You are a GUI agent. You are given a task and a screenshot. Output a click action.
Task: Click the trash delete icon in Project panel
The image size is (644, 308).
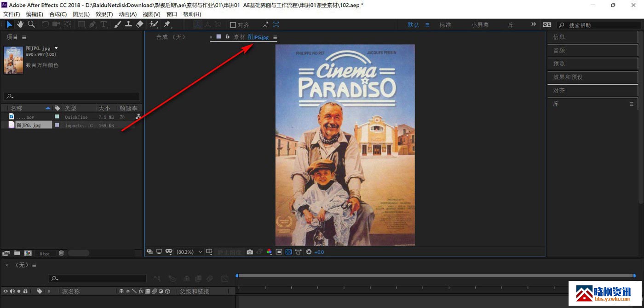click(x=61, y=253)
